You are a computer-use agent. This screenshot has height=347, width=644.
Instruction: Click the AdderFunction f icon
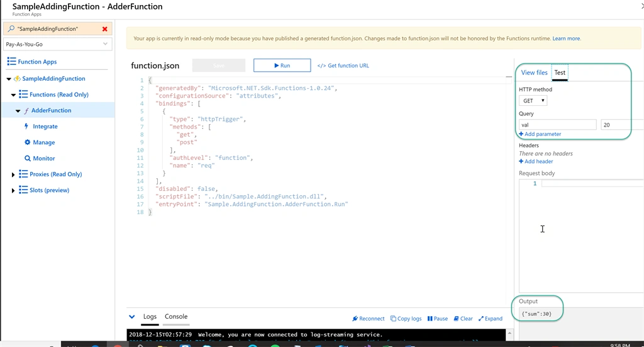(26, 111)
